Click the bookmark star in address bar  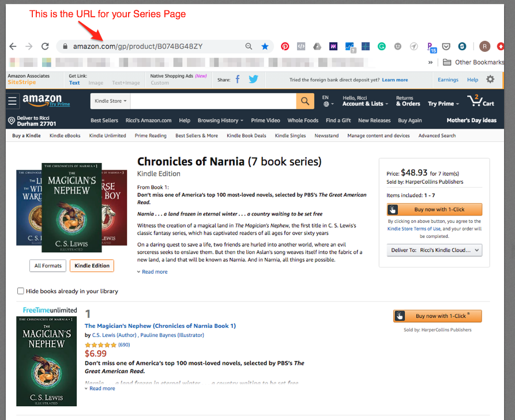tap(265, 47)
